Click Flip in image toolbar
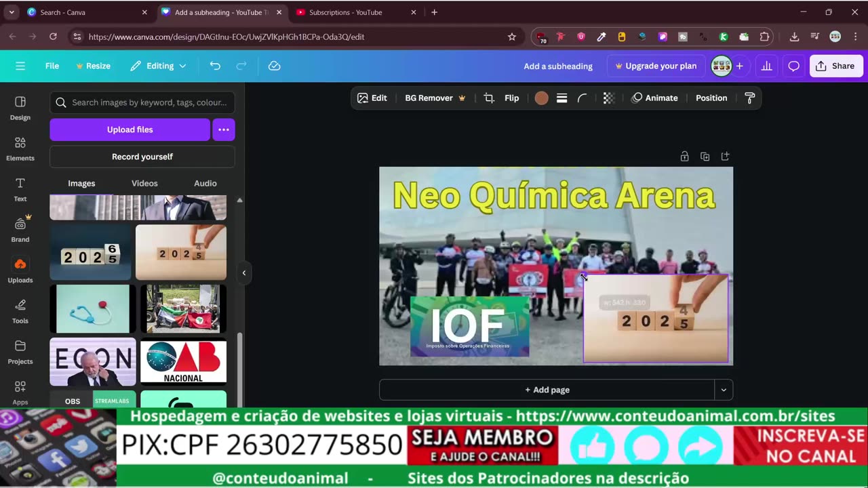Screen dimensions: 868x488 point(512,98)
